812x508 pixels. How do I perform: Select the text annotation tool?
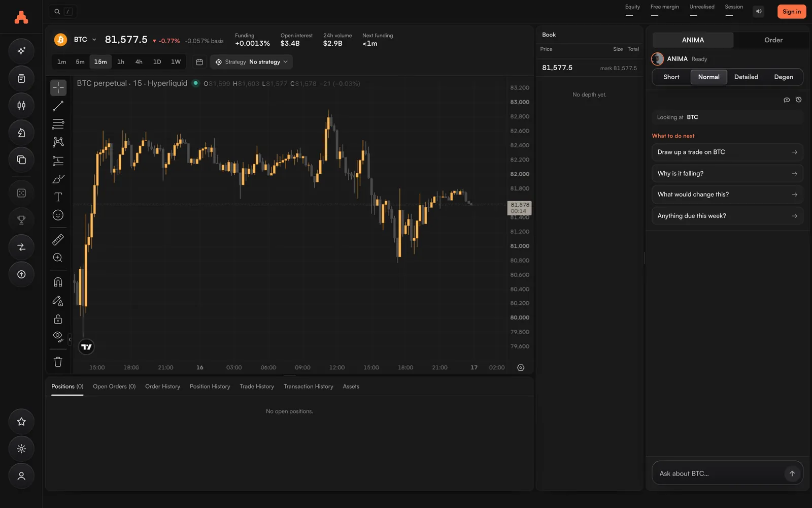click(58, 197)
